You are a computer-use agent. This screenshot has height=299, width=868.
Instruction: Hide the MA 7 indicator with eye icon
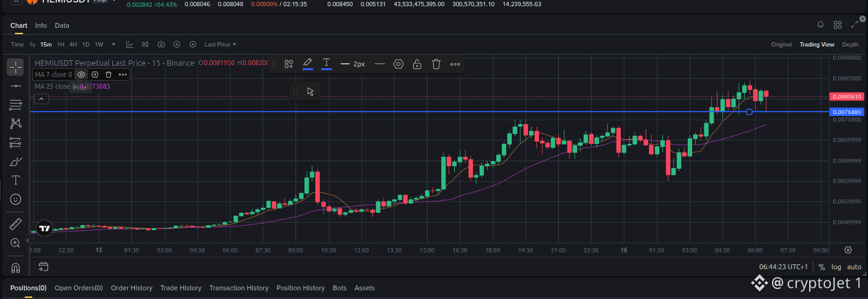tap(81, 74)
